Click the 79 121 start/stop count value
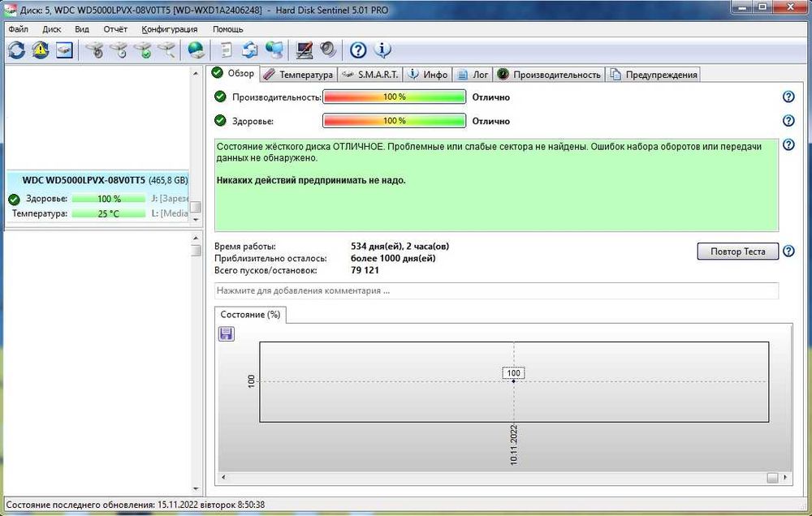The height and width of the screenshot is (516, 812). click(x=365, y=270)
